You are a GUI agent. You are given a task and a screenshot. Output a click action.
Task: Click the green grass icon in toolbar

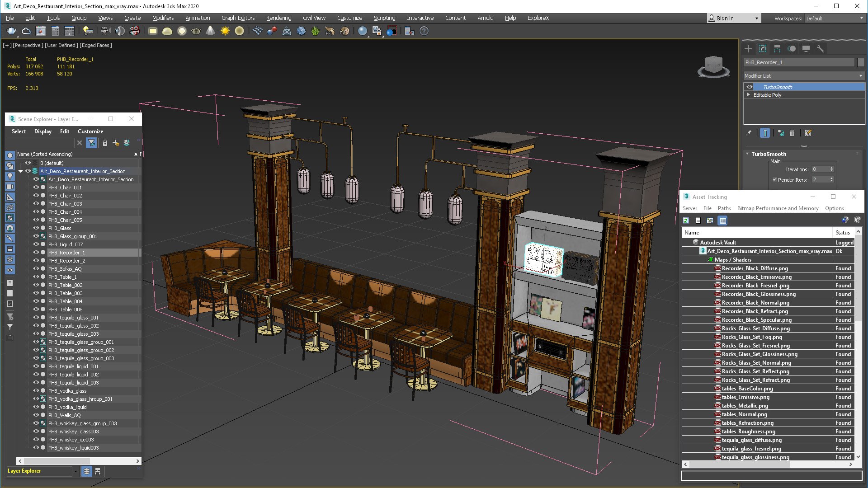click(315, 31)
